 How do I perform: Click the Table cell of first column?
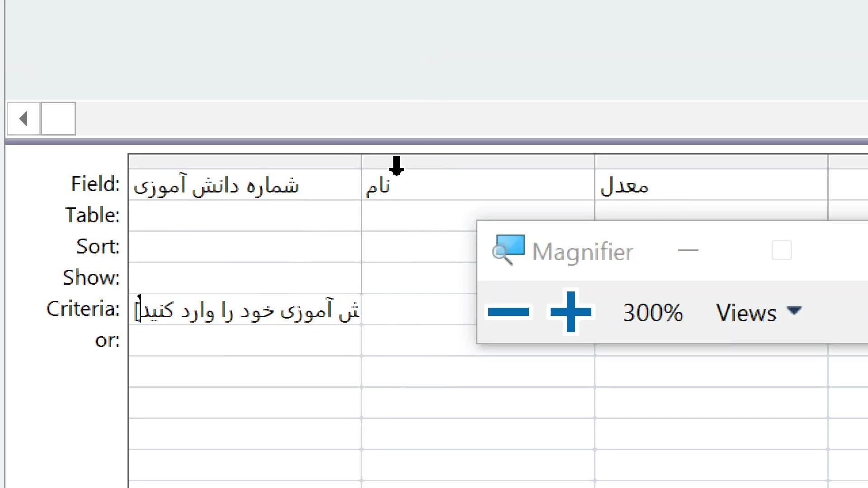tap(245, 216)
